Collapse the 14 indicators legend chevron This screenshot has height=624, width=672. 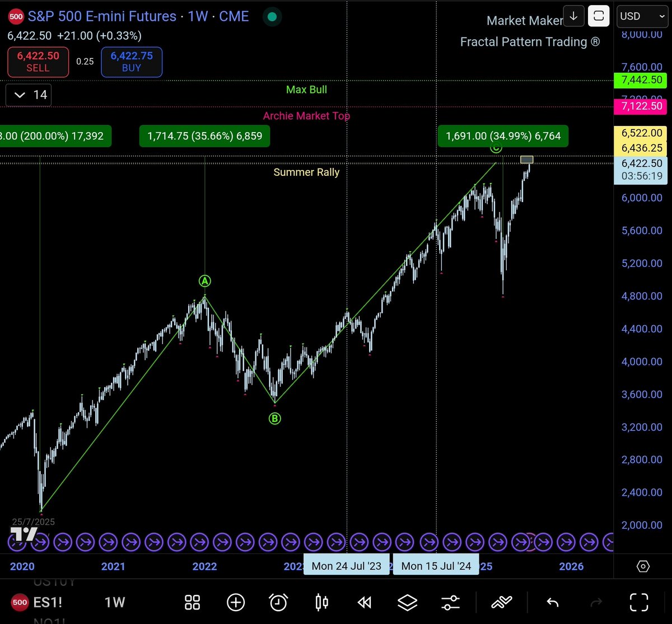pos(20,95)
